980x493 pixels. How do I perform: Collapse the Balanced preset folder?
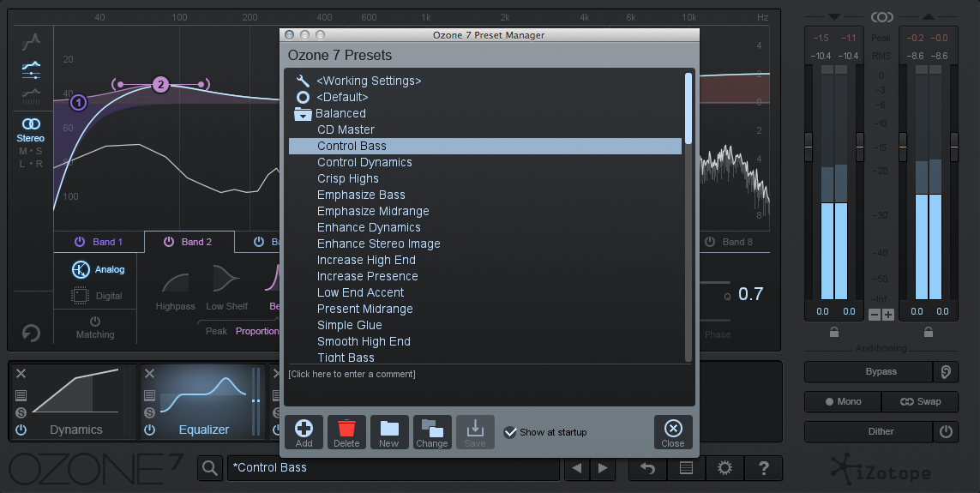(304, 114)
